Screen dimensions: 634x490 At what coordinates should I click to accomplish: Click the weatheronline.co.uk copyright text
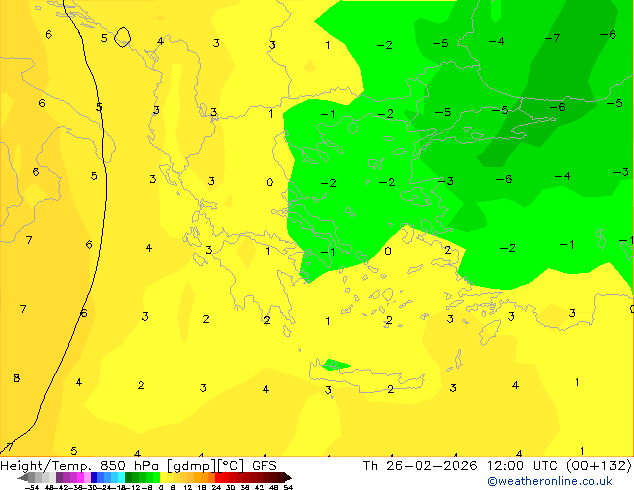(550, 481)
